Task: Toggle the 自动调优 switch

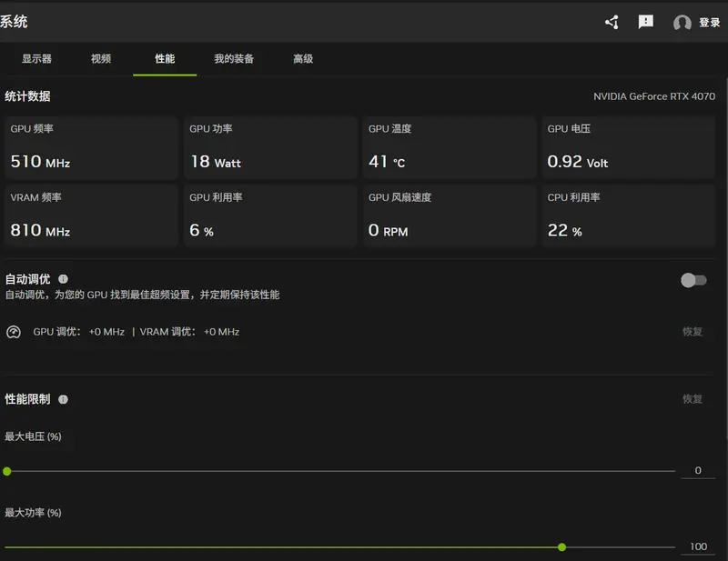Action: click(x=693, y=280)
